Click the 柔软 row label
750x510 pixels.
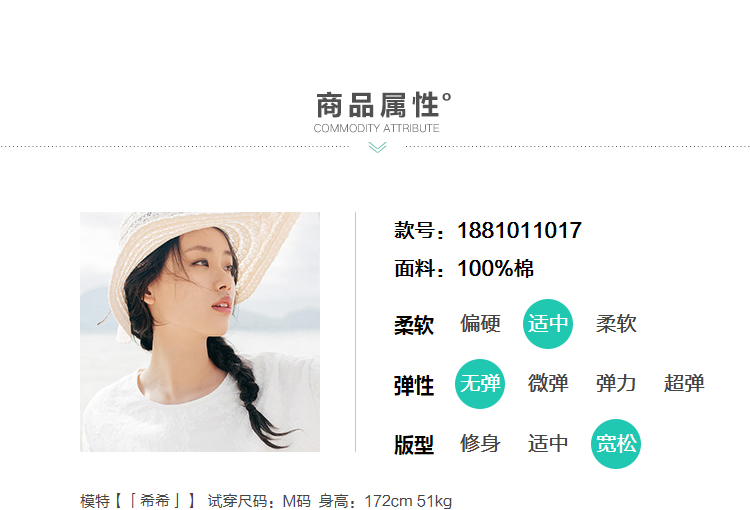pyautogui.click(x=414, y=325)
